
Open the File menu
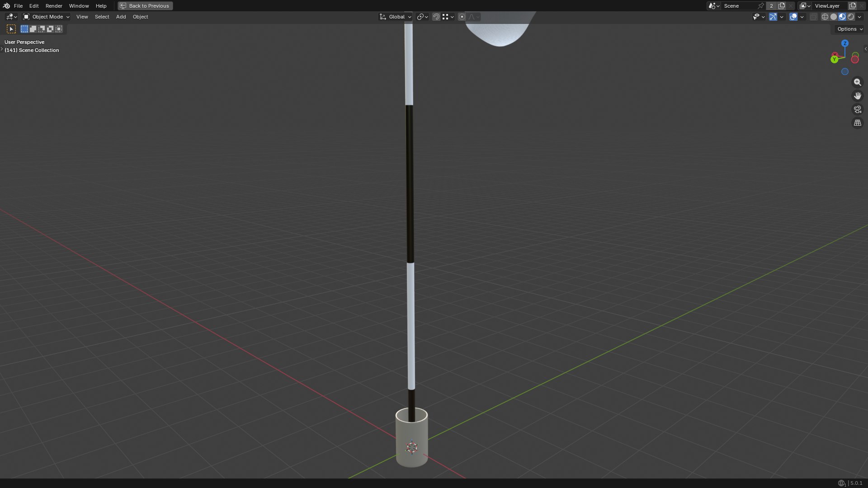coord(18,6)
